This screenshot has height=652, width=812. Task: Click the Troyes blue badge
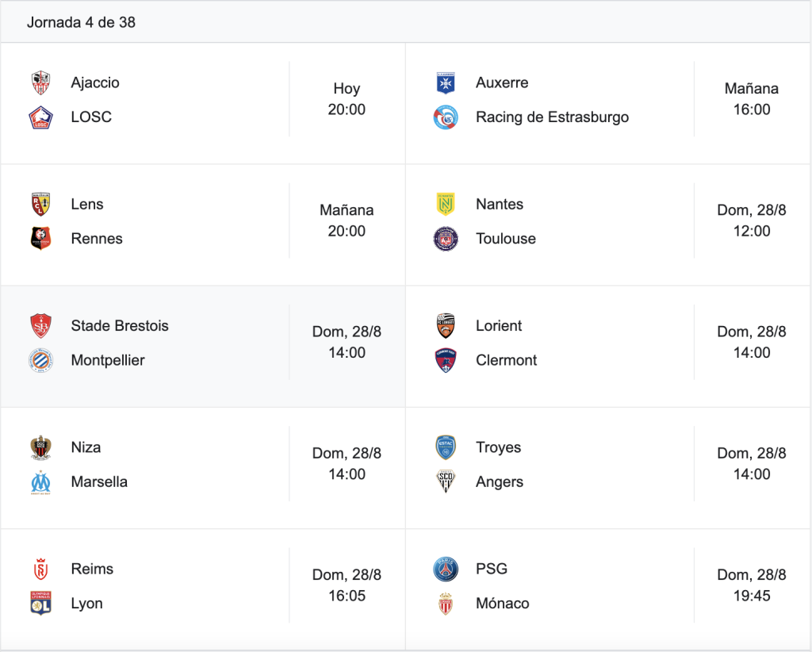coord(446,447)
